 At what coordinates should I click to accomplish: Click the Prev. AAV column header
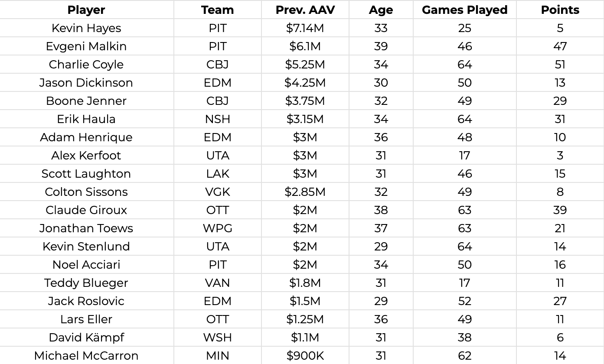[x=305, y=10]
